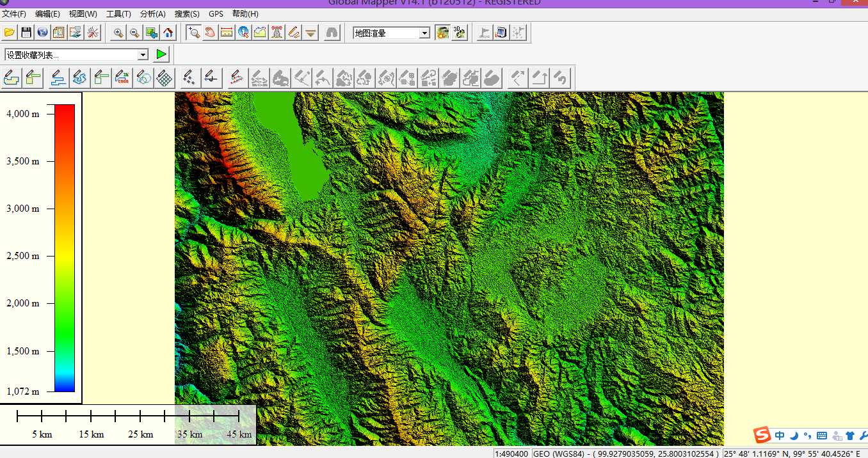Click the Zoom Out magnifier icon

tap(134, 33)
